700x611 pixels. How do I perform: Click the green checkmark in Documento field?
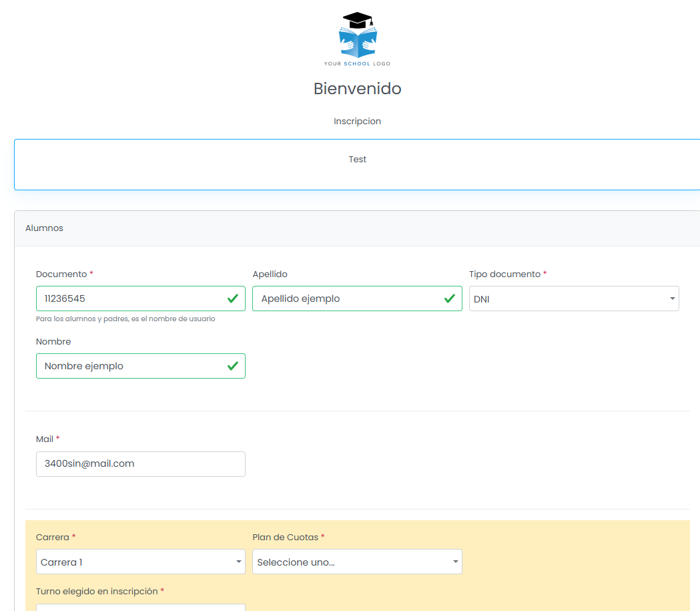click(x=233, y=298)
